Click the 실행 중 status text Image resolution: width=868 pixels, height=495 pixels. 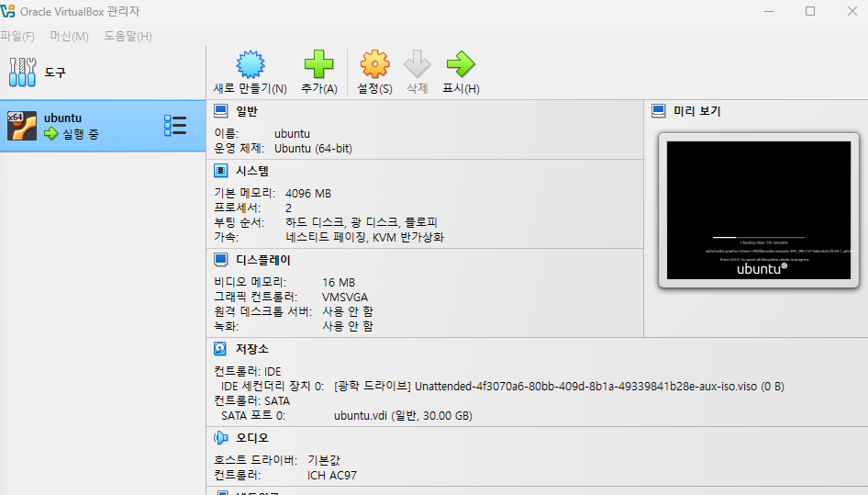click(x=81, y=134)
